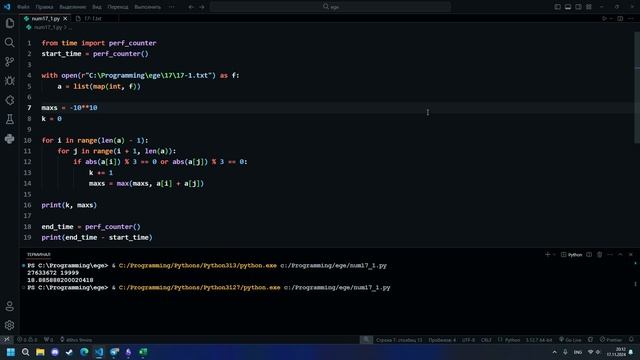Open cursor line and column indicator
The width and height of the screenshot is (640, 360).
click(399, 340)
